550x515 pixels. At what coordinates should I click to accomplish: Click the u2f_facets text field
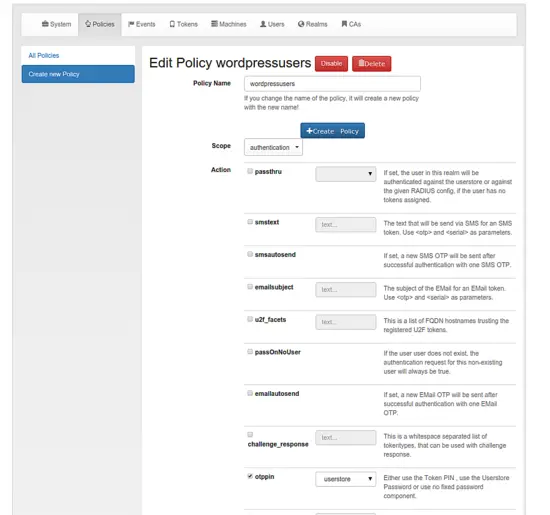pyautogui.click(x=346, y=322)
